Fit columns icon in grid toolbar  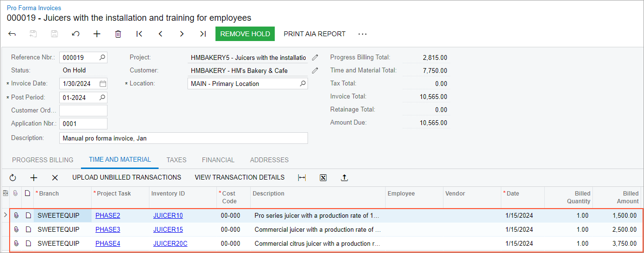click(x=302, y=178)
